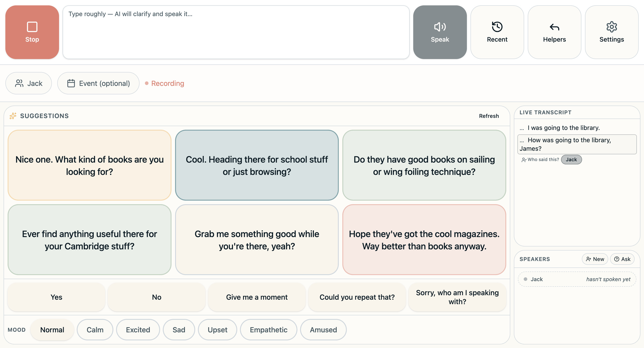
Task: Select the blue 'Cool. Heading there' suggestion card
Action: [257, 165]
